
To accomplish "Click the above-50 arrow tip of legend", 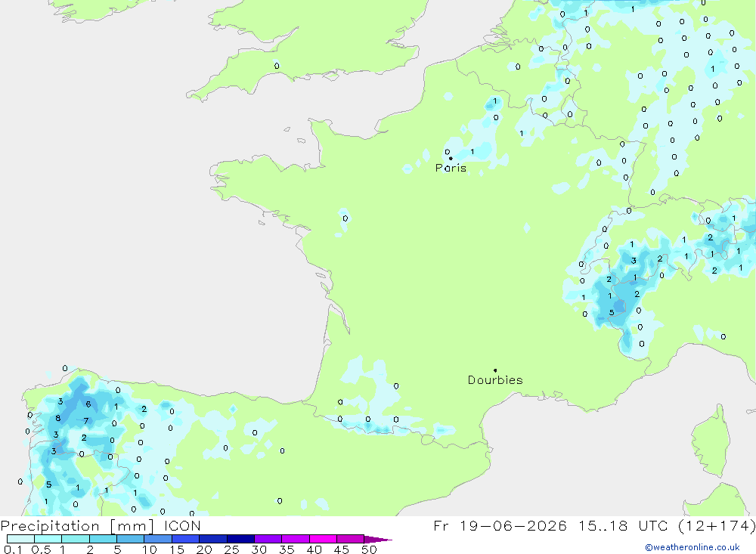I will 377,540.
